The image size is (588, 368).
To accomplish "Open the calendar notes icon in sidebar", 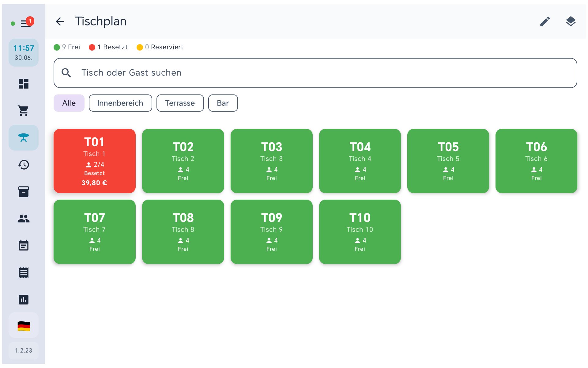I will 24,245.
